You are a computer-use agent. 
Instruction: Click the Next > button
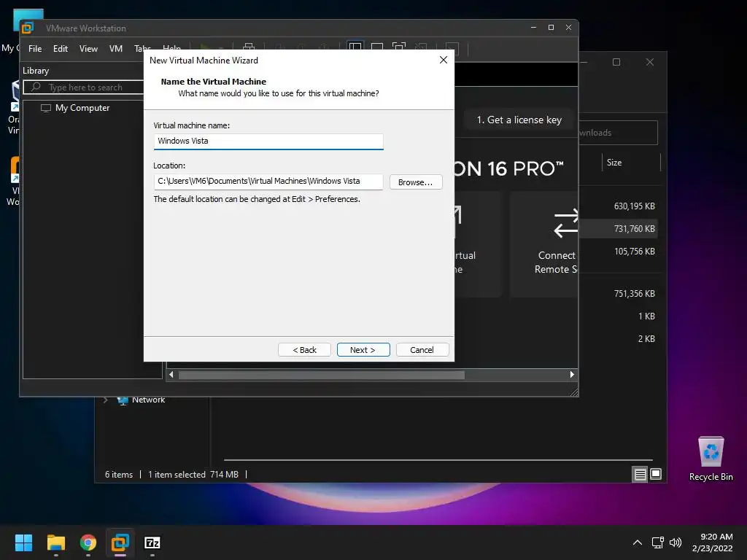point(363,350)
